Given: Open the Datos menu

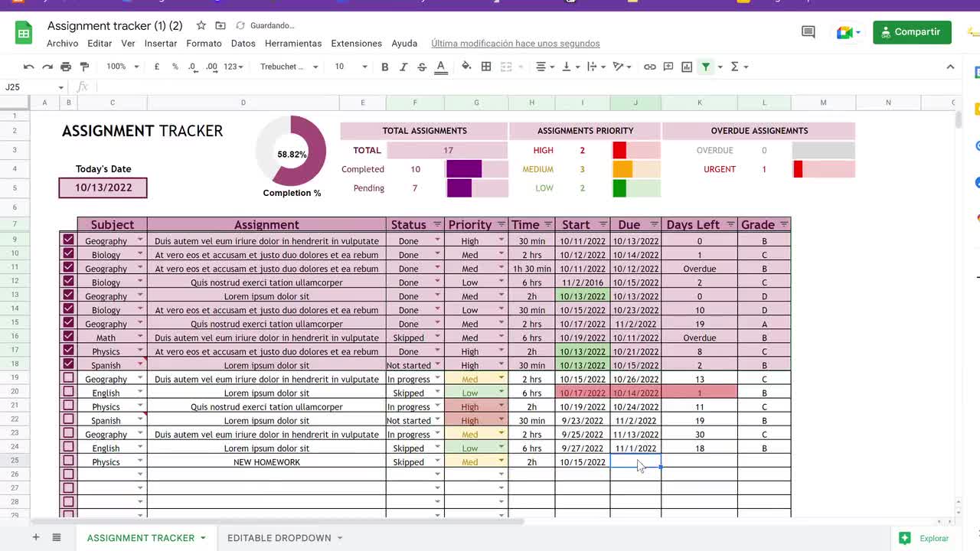Looking at the screenshot, I should point(243,44).
